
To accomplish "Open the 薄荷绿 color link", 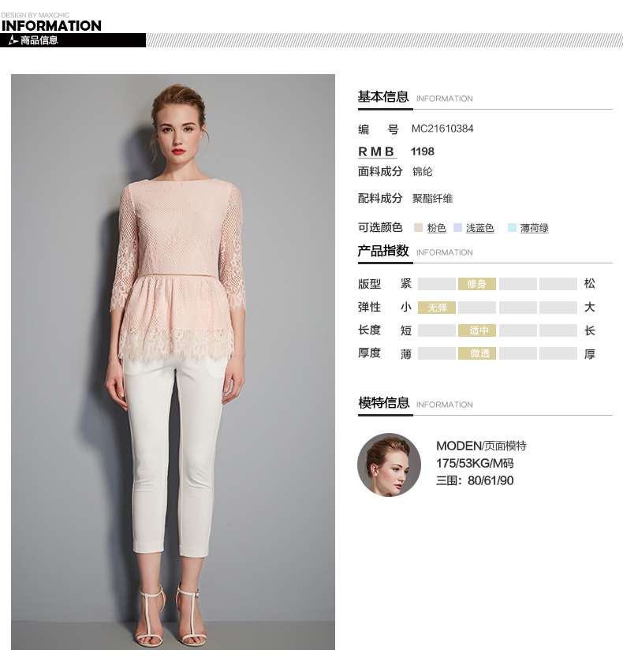I will pyautogui.click(x=535, y=228).
